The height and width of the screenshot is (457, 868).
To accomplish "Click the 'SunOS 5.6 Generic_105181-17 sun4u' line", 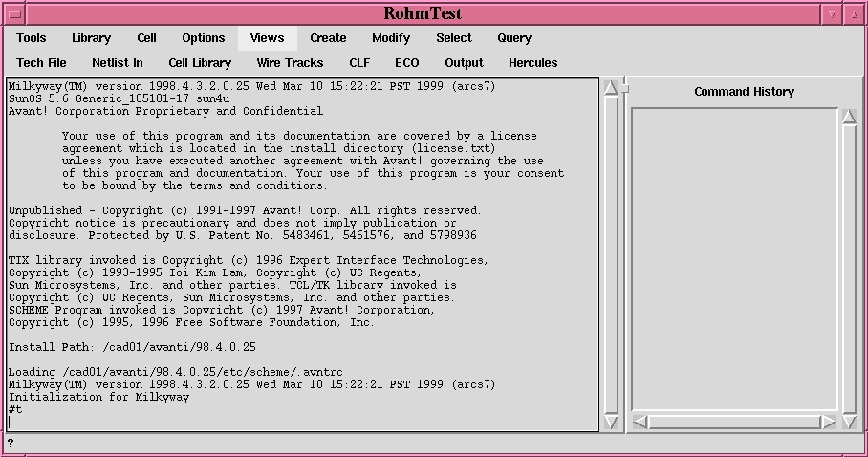I will click(x=119, y=98).
